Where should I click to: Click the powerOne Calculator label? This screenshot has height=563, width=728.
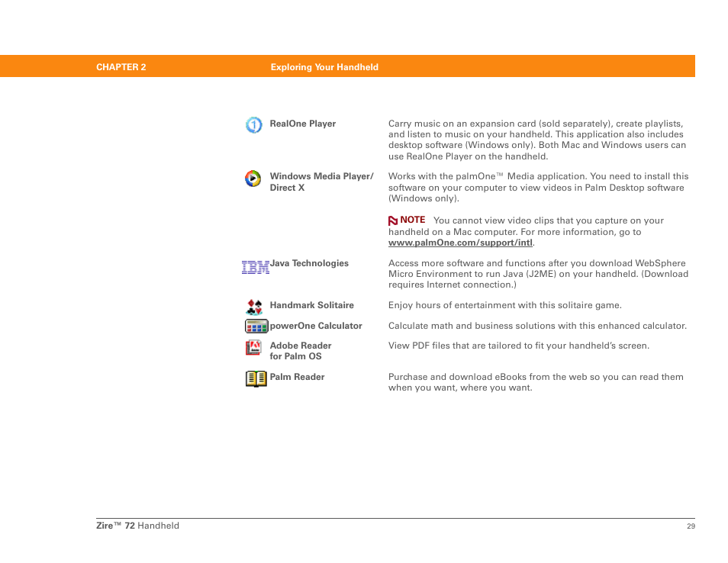coord(316,326)
